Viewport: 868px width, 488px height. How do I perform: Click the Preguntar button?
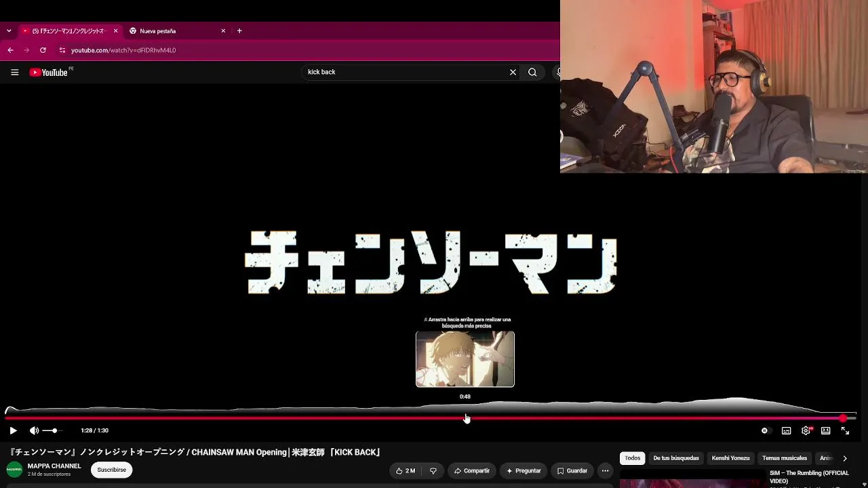[523, 470]
